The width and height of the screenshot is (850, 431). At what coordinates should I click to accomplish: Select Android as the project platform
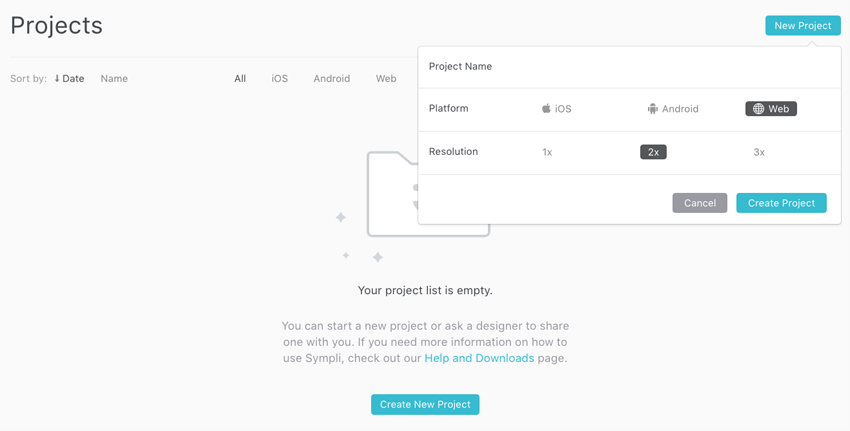click(673, 109)
